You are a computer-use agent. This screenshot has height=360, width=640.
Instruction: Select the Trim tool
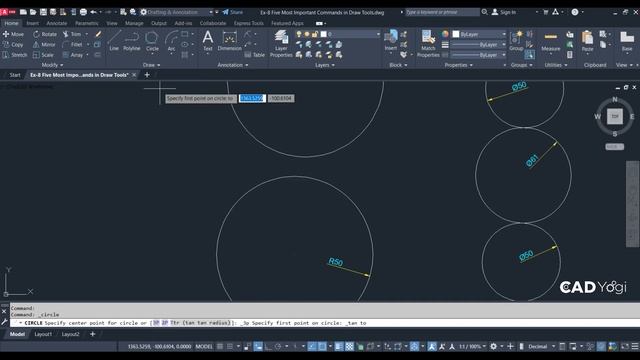click(72, 34)
